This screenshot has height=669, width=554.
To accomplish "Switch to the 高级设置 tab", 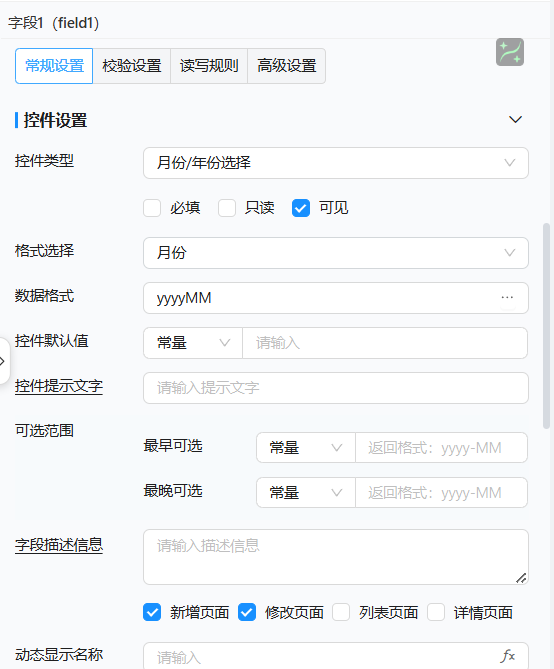I will coord(286,66).
